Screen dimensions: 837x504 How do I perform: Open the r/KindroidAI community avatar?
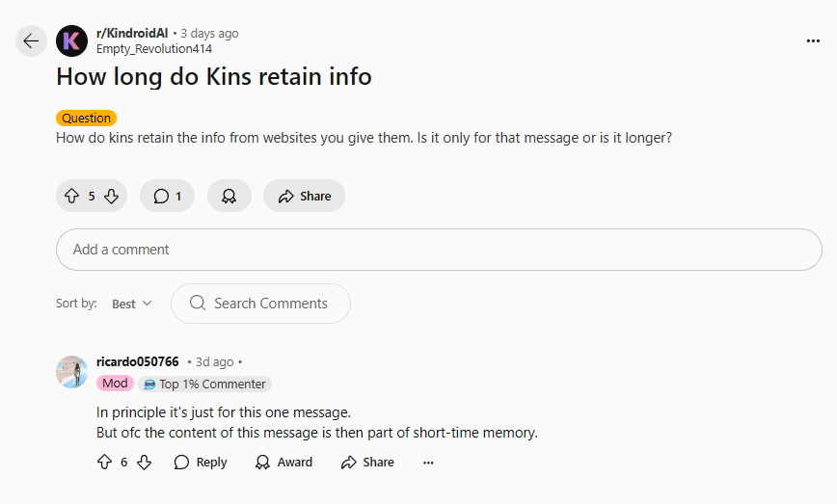71,41
